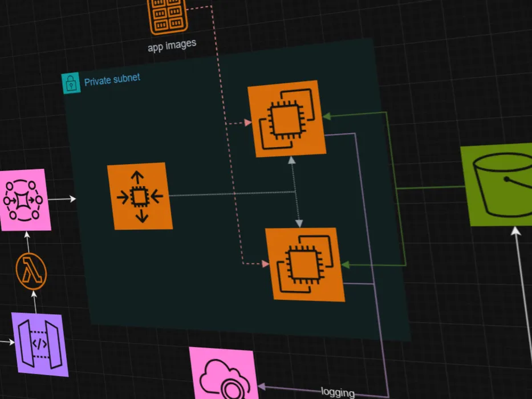Click the white arrow pointing up into S3 bucket
This screenshot has height=399, width=532.
(x=515, y=232)
